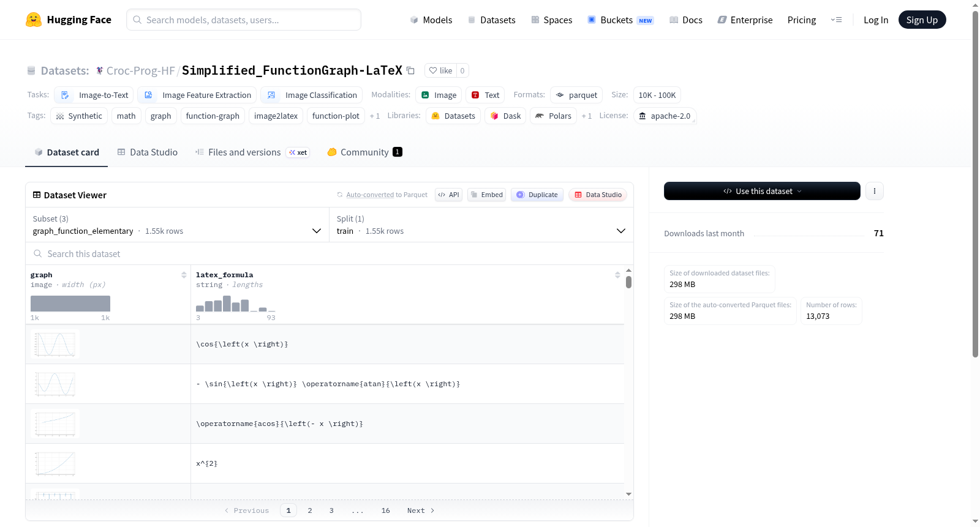Open Data Studio from the viewer button
Viewport: 980px width, 527px height.
598,195
